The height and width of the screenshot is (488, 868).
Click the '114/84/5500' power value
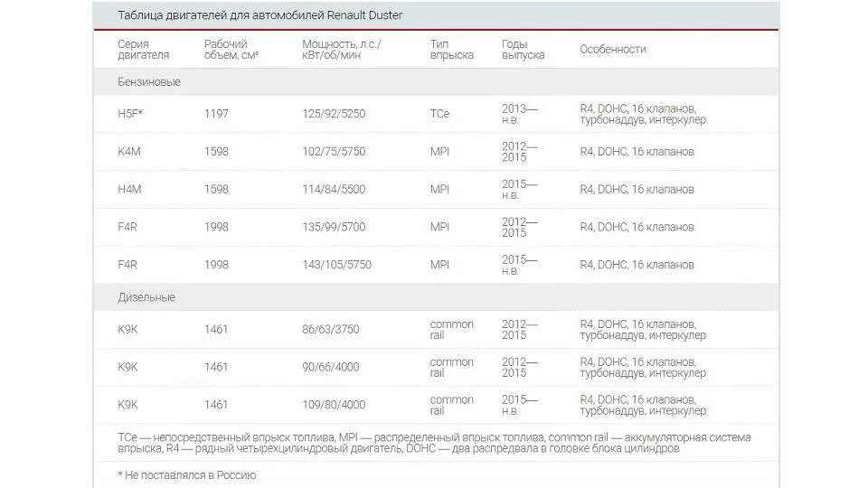[334, 189]
